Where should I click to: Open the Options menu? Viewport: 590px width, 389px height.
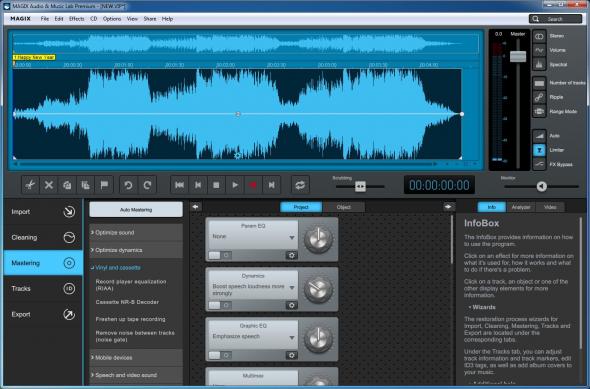[x=112, y=19]
